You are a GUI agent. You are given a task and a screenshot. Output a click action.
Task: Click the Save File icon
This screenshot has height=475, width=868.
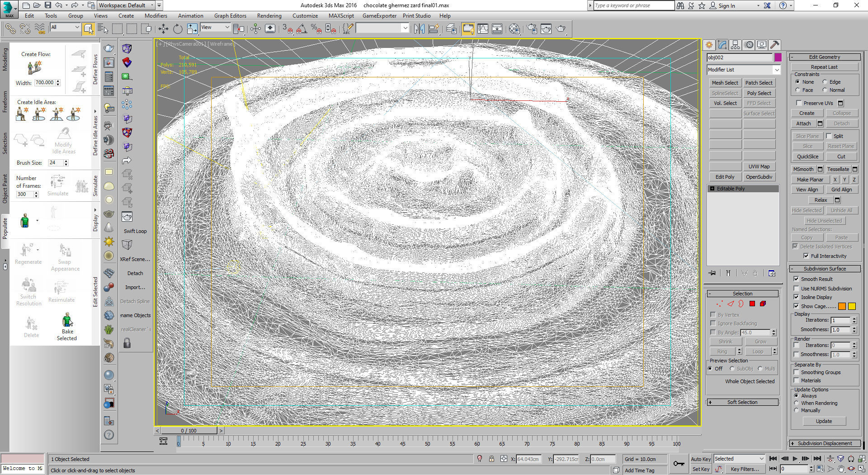coord(47,5)
